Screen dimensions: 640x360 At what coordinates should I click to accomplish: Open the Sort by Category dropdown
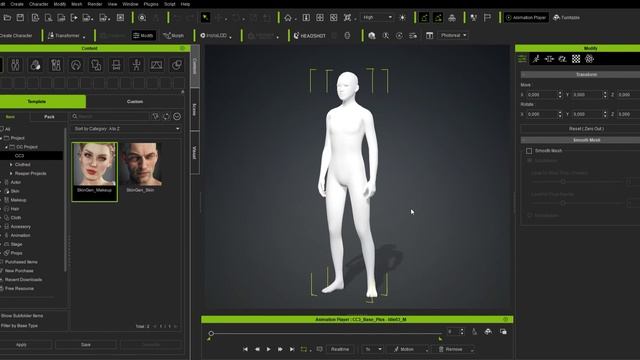tap(126, 129)
